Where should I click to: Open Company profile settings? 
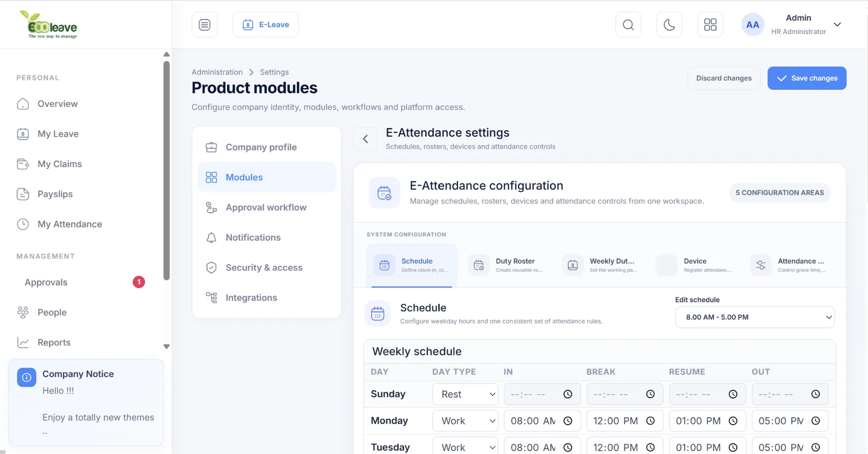(x=267, y=147)
